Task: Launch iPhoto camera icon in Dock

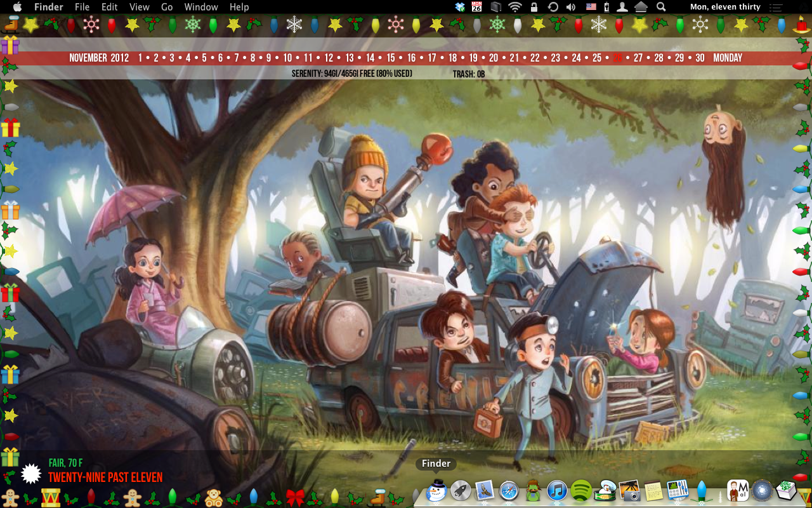Action: coord(630,491)
